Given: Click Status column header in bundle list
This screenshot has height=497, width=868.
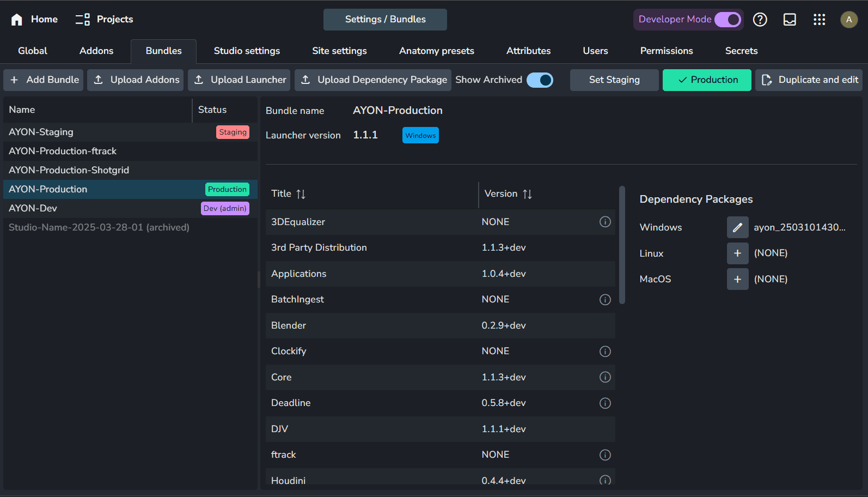Looking at the screenshot, I should point(225,110).
